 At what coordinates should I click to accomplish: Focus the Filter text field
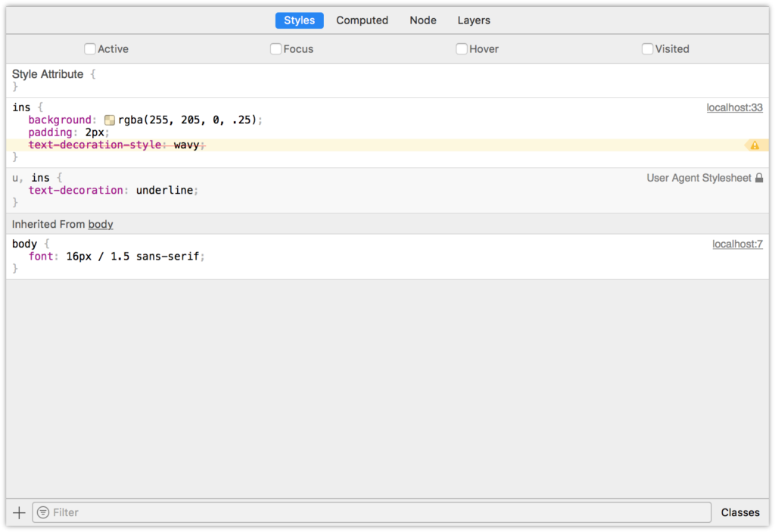coord(378,512)
